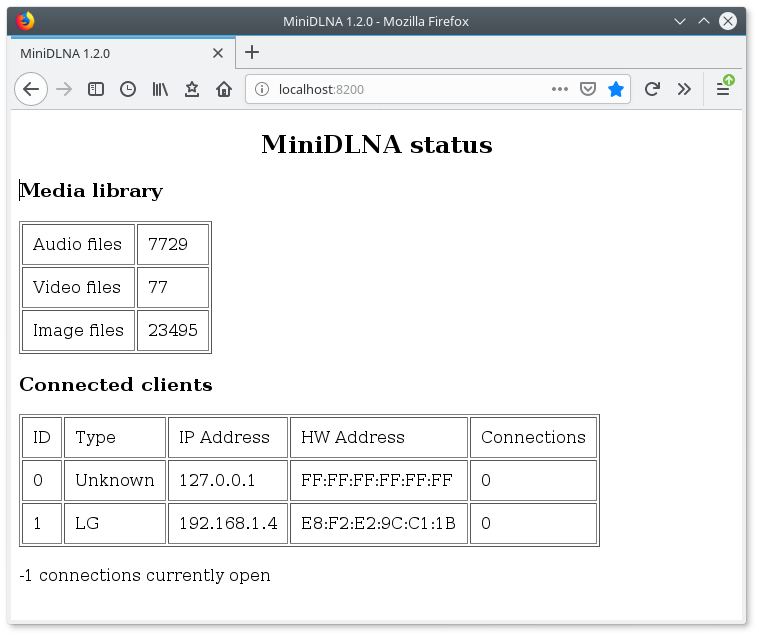Click the forward arrow navigation button
Viewport: 759px width, 637px height.
click(x=63, y=89)
